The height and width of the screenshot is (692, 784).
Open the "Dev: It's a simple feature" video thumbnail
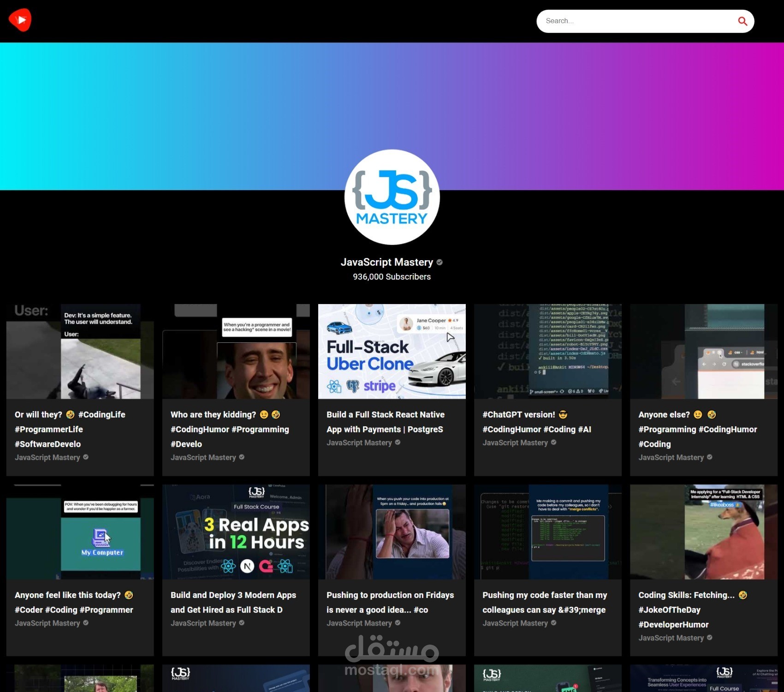(80, 352)
